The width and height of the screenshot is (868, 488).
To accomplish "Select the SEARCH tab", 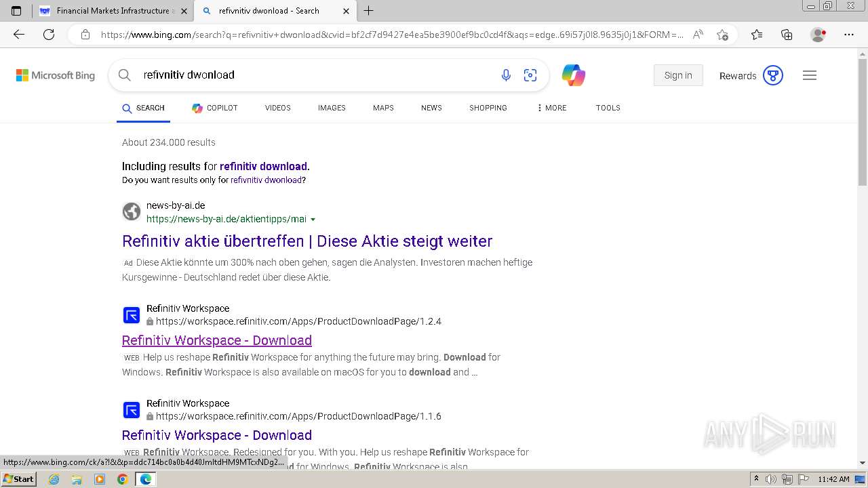I will [x=143, y=108].
